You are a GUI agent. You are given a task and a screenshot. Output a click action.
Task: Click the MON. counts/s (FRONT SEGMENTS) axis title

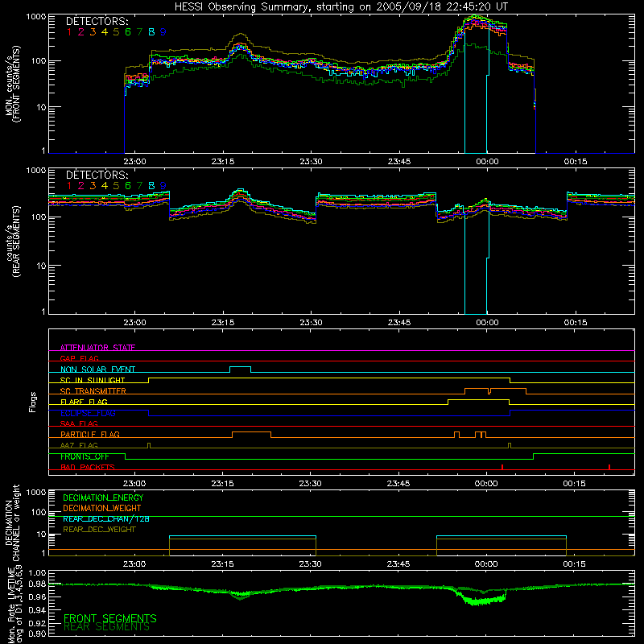pos(12,84)
